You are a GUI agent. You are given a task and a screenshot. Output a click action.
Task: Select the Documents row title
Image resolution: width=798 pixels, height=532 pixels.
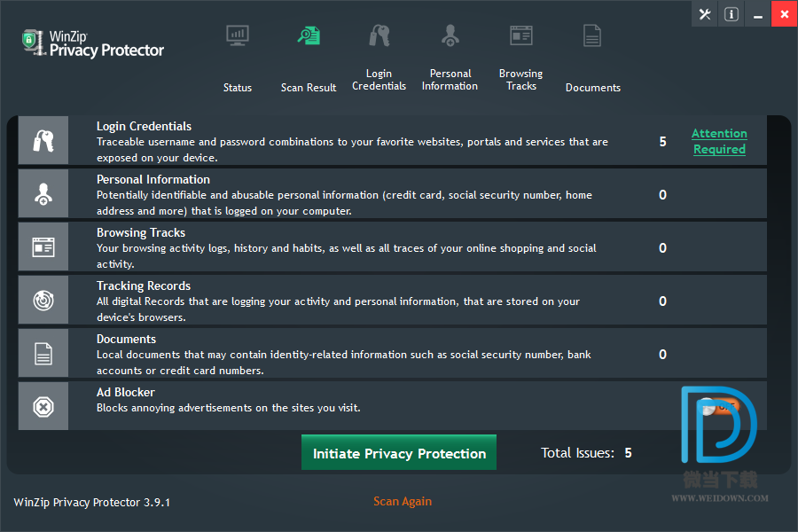(x=126, y=339)
